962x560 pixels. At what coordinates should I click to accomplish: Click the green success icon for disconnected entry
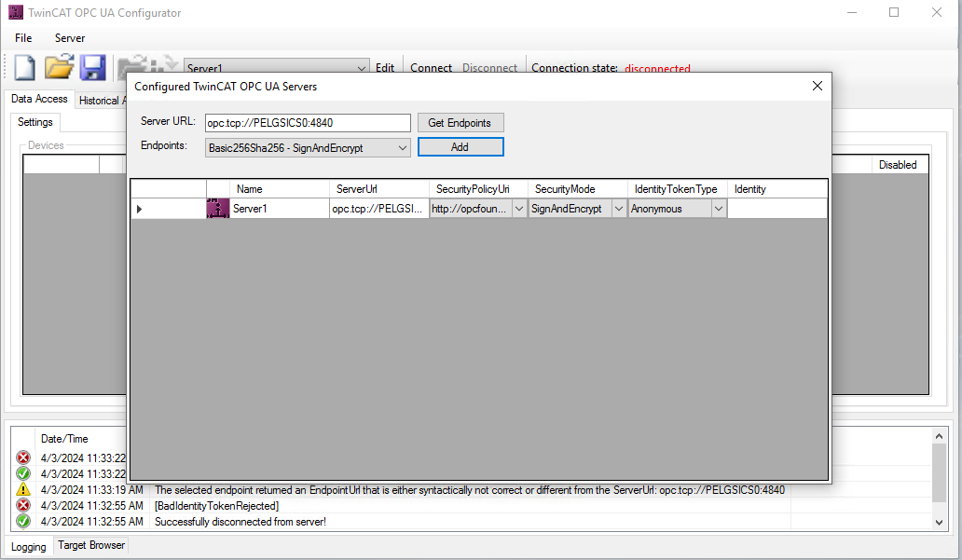[23, 522]
